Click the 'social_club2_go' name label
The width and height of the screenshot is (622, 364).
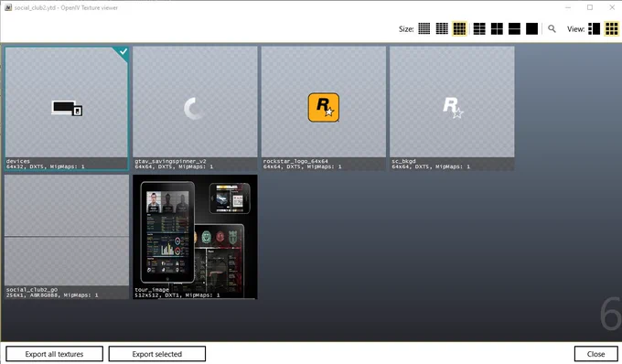tap(32, 289)
